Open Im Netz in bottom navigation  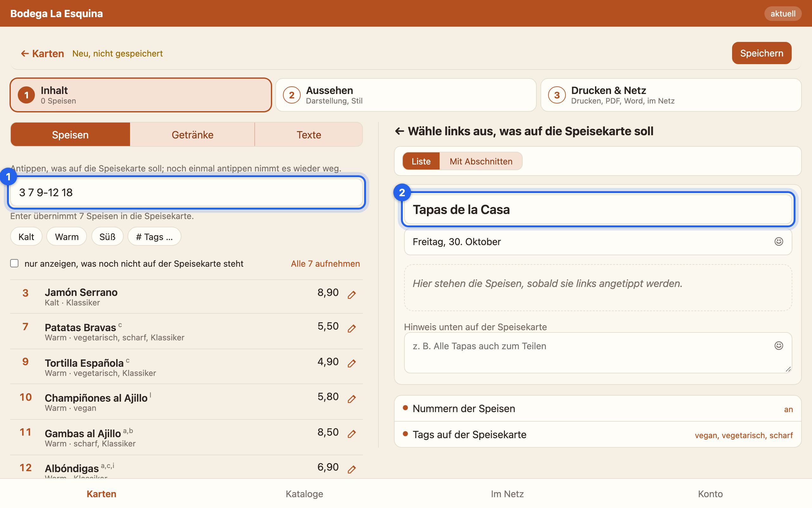click(507, 494)
